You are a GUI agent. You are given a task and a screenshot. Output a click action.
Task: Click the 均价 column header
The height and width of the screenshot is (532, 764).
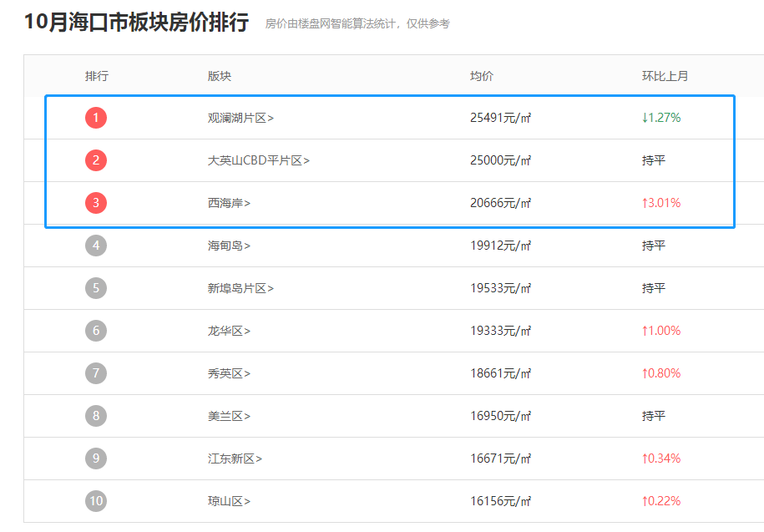(483, 75)
